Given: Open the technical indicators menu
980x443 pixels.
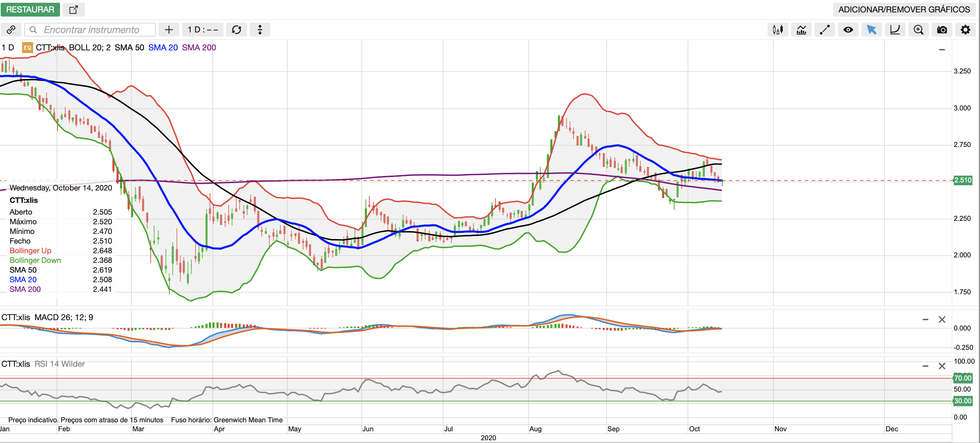Looking at the screenshot, I should 801,30.
